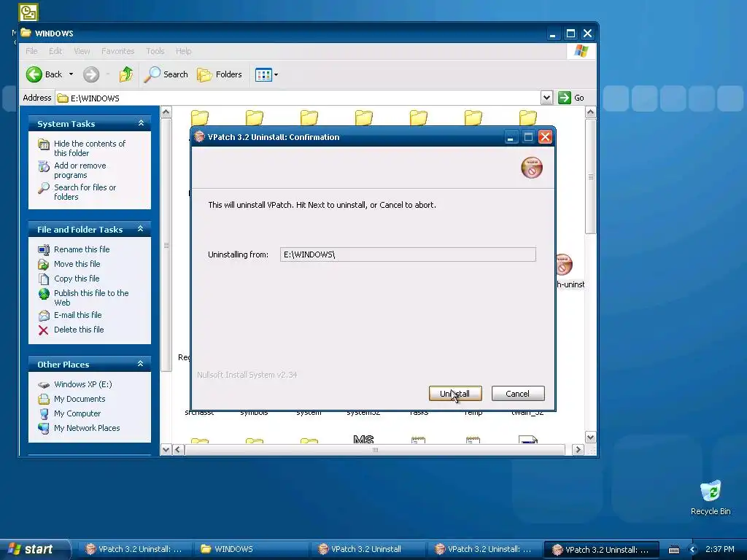Click the file list scroll up arrow
This screenshot has height=560, width=747.
pos(590,112)
